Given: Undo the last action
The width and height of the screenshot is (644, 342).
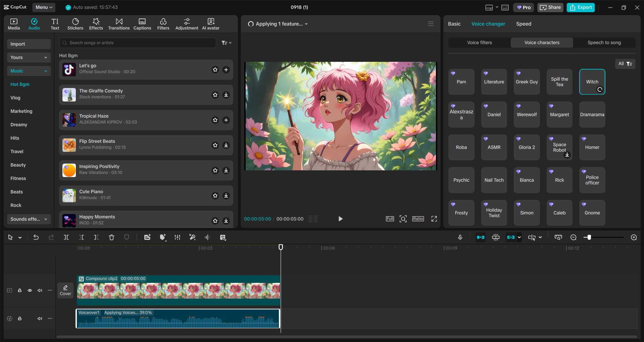Looking at the screenshot, I should (x=36, y=237).
